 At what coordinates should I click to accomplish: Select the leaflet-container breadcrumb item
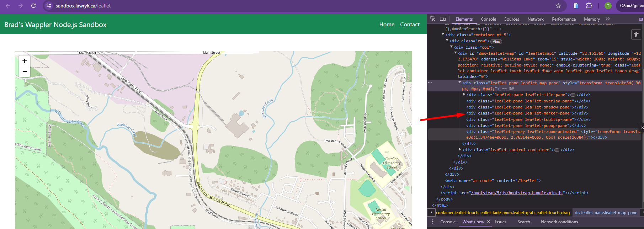point(503,213)
